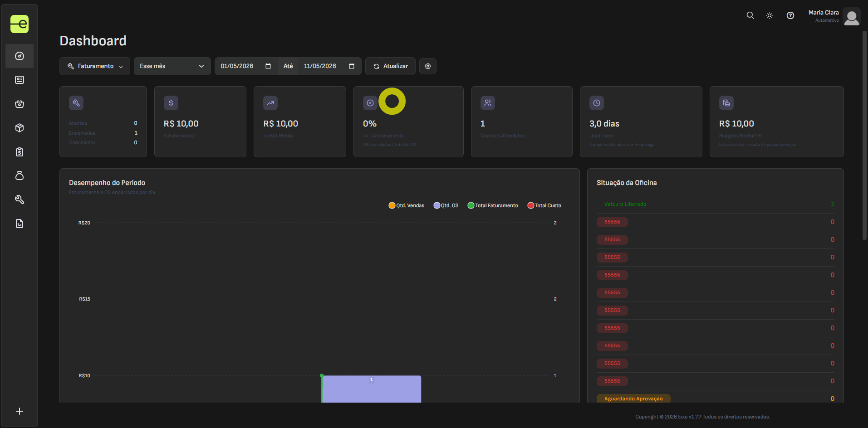This screenshot has height=428, width=868.
Task: Click the Canceladas count row
Action: [x=103, y=142]
